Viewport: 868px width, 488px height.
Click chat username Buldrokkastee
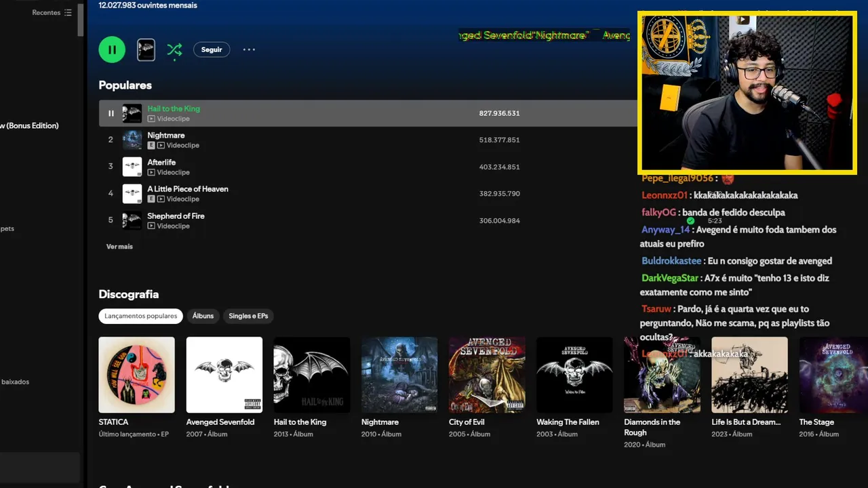pyautogui.click(x=671, y=261)
